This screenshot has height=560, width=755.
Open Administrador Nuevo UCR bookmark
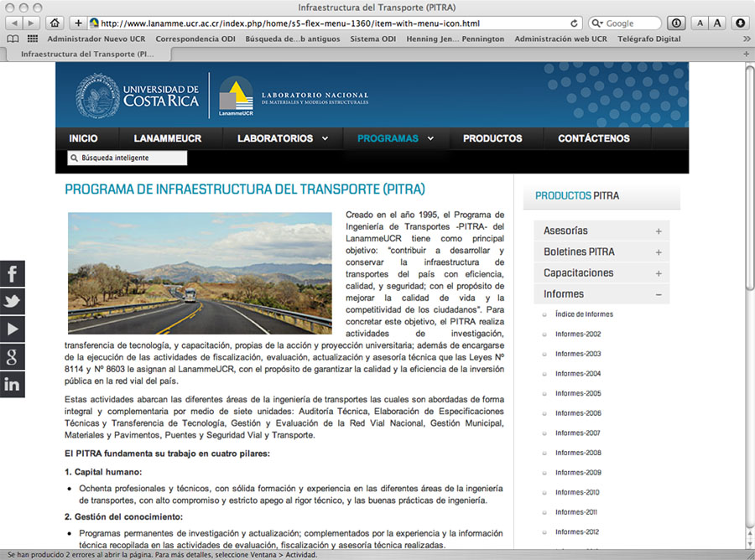pyautogui.click(x=96, y=39)
